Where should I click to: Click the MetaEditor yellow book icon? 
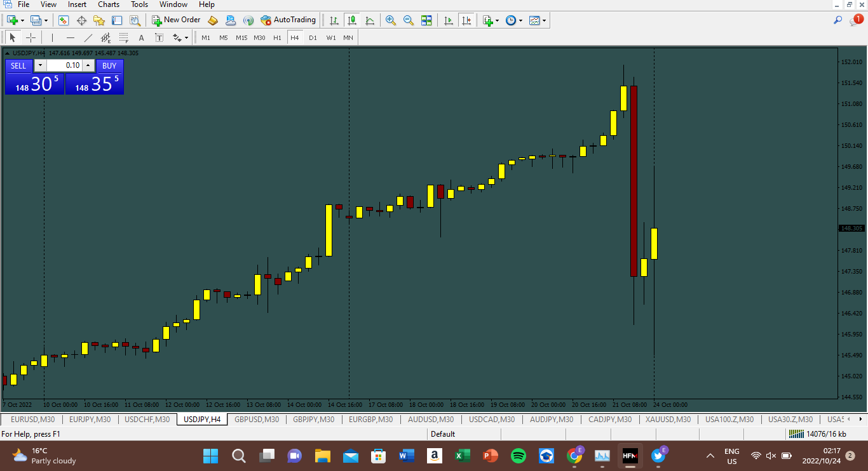pyautogui.click(x=213, y=20)
